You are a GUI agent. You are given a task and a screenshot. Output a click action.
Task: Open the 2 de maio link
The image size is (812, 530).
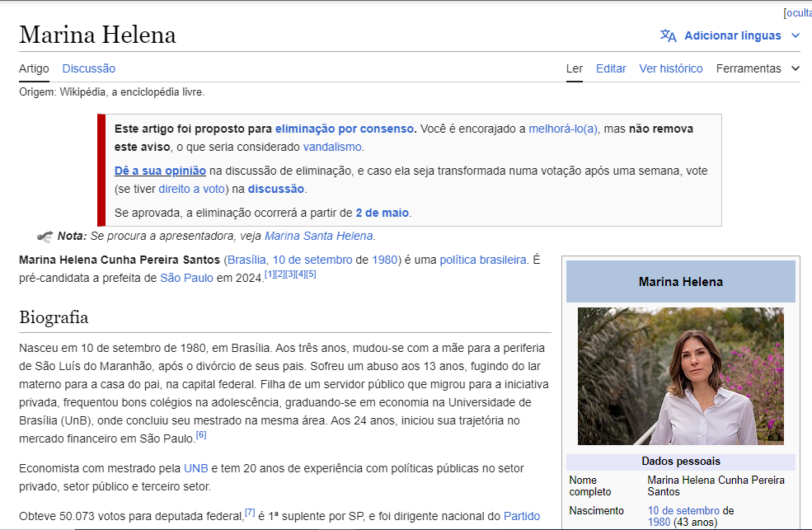[x=383, y=213]
